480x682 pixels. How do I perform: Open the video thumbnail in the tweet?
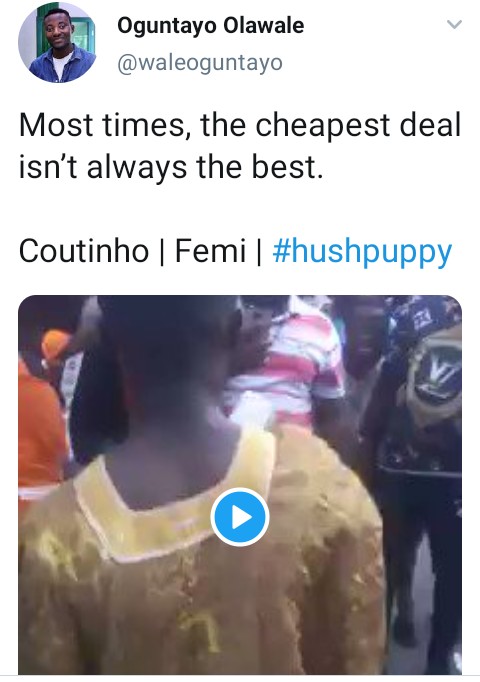pos(240,485)
